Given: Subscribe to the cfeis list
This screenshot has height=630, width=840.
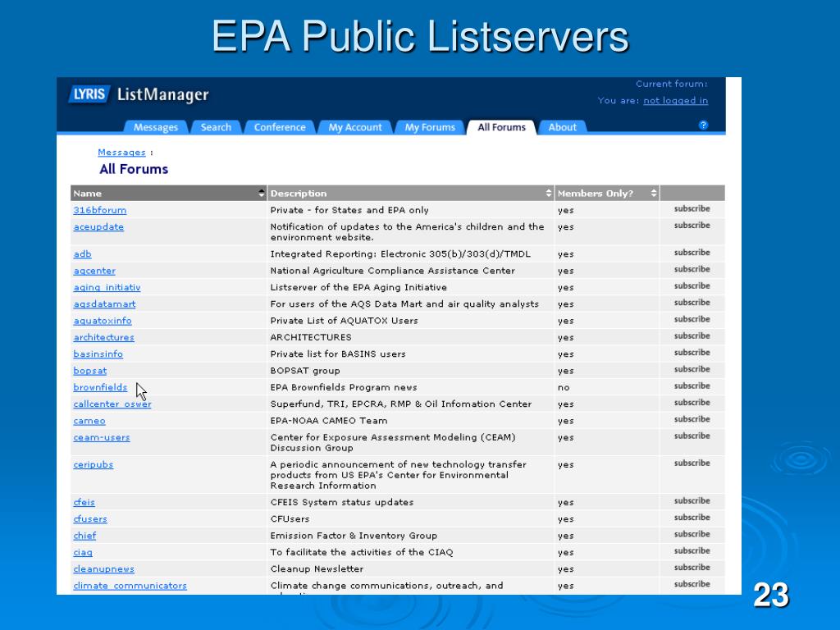Looking at the screenshot, I should [692, 501].
